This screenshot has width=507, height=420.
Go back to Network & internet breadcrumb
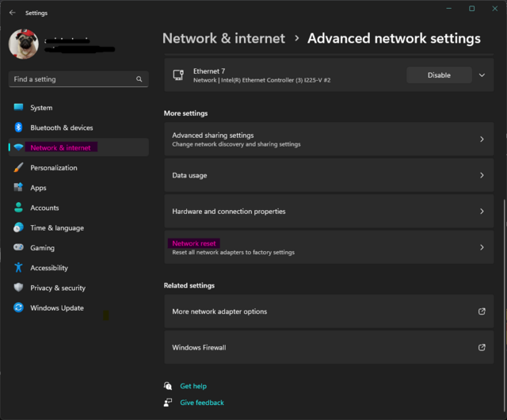[x=223, y=38]
